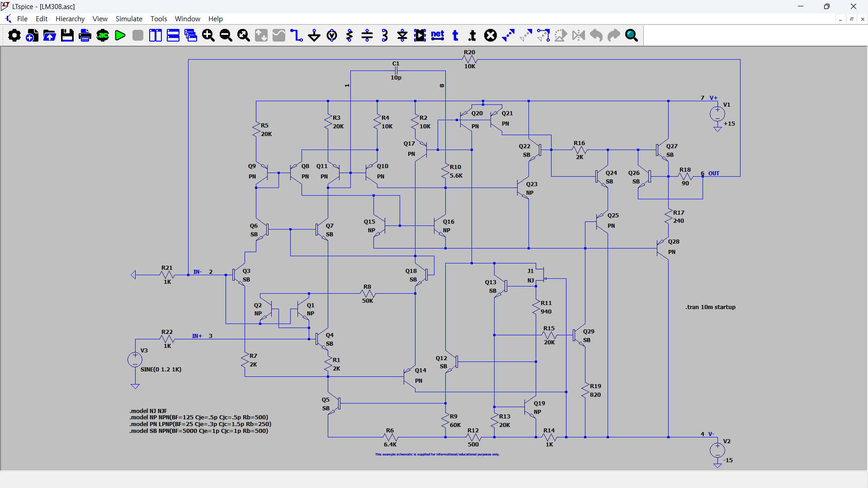The width and height of the screenshot is (868, 488).
Task: Open the View menu
Action: click(100, 19)
